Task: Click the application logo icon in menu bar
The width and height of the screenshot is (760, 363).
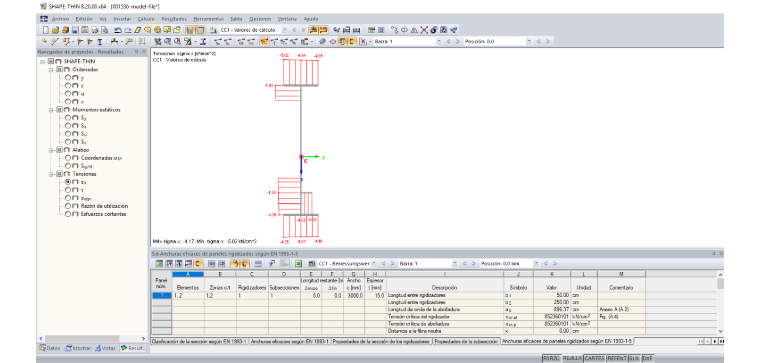Action: point(44,19)
